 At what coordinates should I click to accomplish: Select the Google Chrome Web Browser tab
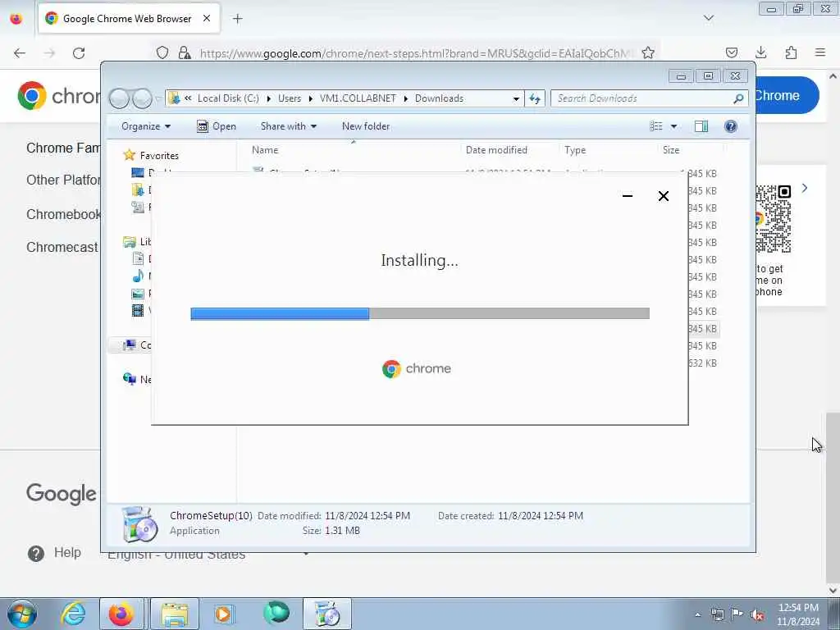click(129, 18)
